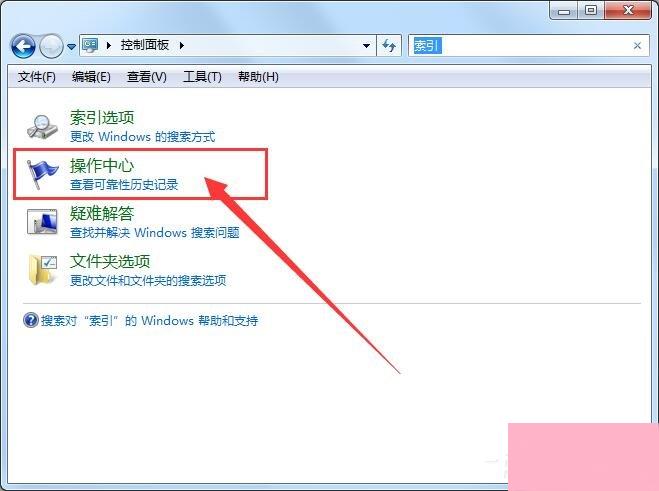Click the Control Panel icon in address bar

[x=90, y=45]
